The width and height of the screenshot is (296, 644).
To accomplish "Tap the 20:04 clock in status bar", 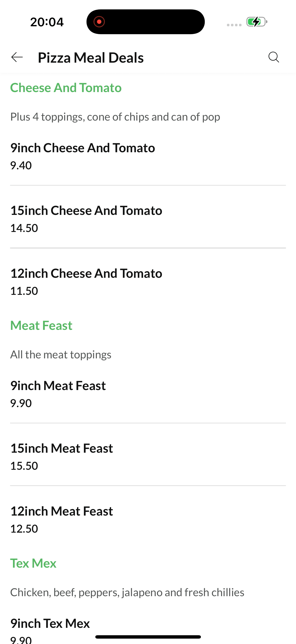I will 47,22.
